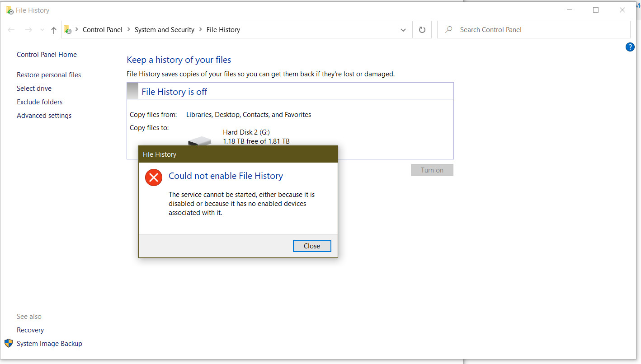
Task: Open System Image Backup link
Action: coord(50,344)
